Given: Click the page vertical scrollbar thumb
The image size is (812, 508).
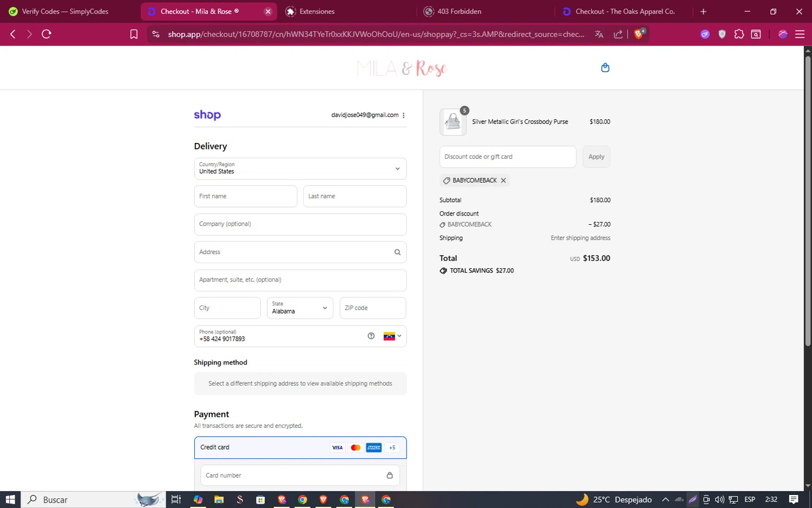Looking at the screenshot, I should [808, 200].
